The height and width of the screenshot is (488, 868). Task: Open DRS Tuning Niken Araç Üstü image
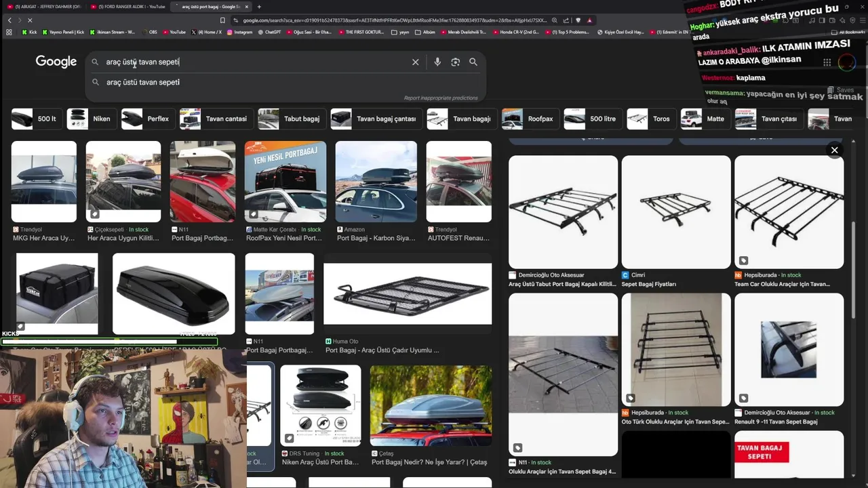[321, 405]
